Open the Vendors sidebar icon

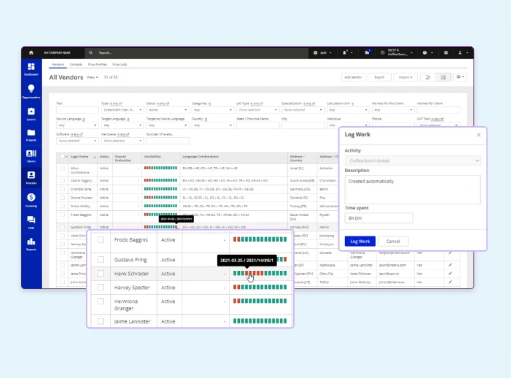click(x=31, y=177)
